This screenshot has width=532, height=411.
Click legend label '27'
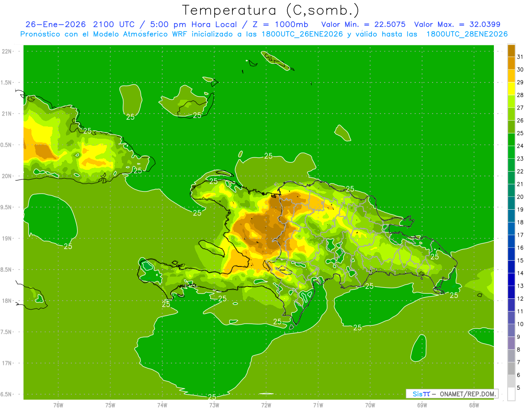coord(520,108)
